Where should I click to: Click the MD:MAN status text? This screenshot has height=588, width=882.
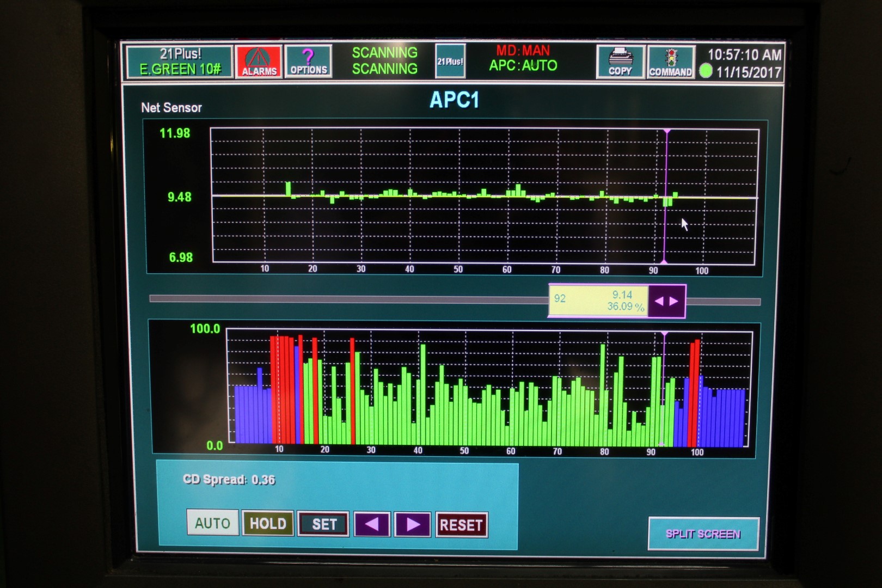tap(523, 51)
